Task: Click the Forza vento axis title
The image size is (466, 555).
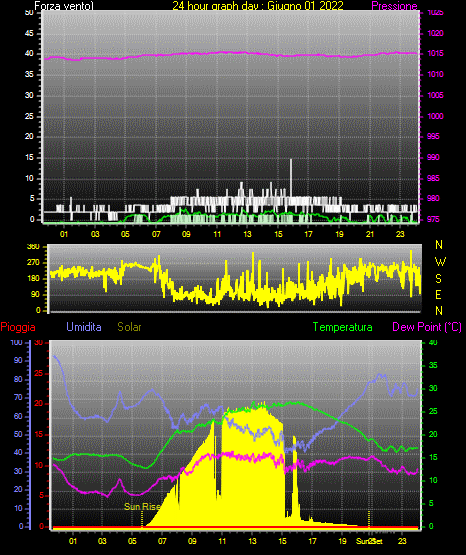Action: (64, 6)
